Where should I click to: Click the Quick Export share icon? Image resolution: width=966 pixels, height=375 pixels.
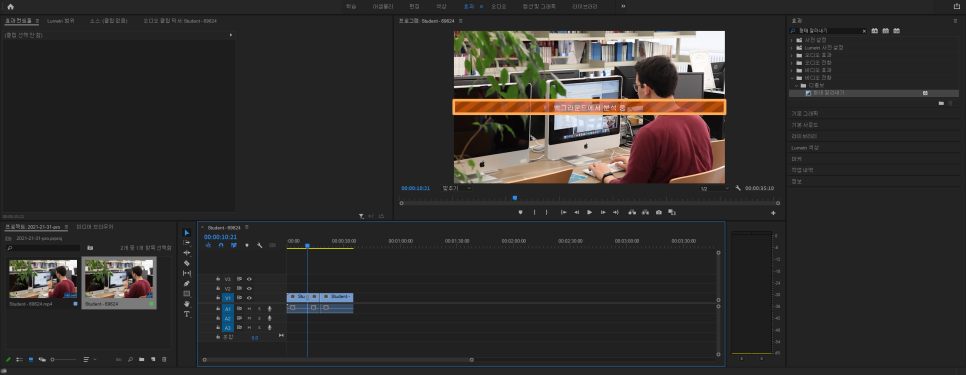[x=956, y=6]
